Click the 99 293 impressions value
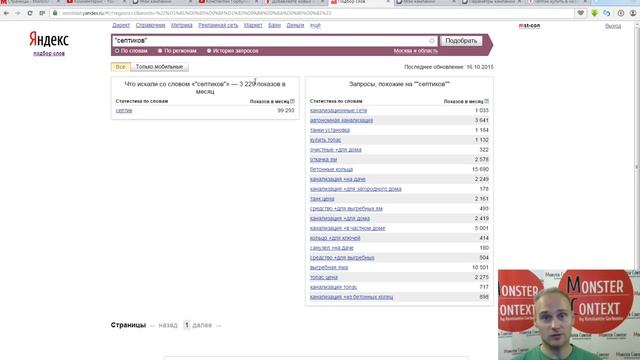Screen dimensions: 640x360 click(x=286, y=111)
